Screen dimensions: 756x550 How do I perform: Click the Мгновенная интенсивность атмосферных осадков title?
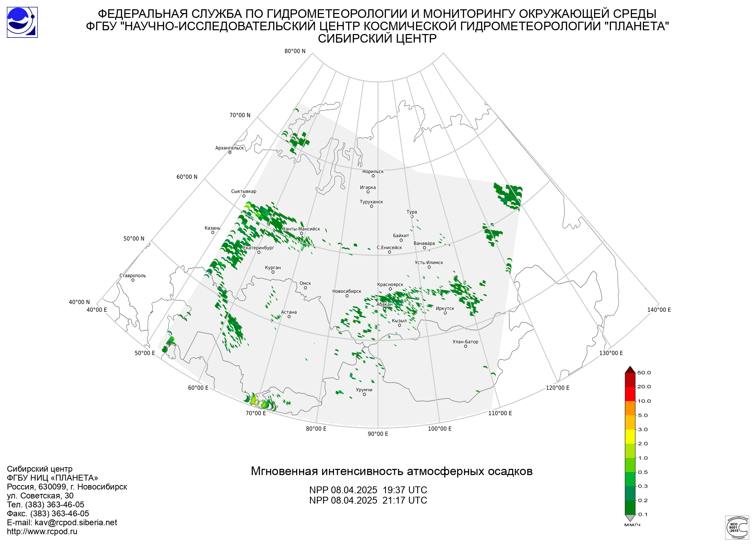[391, 471]
